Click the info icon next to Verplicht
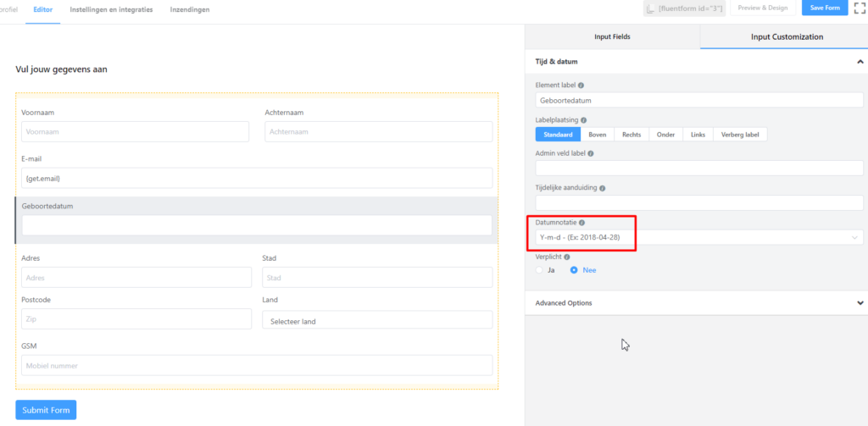 (567, 257)
